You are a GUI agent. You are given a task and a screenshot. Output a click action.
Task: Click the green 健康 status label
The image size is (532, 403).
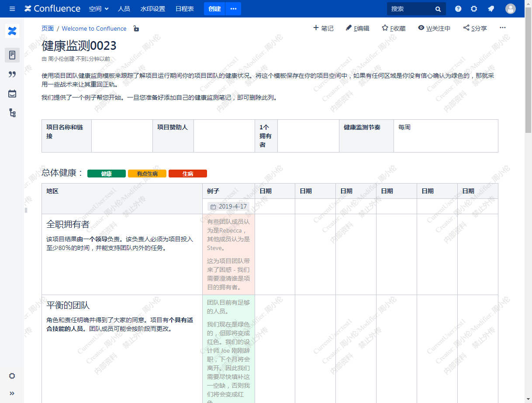(107, 174)
